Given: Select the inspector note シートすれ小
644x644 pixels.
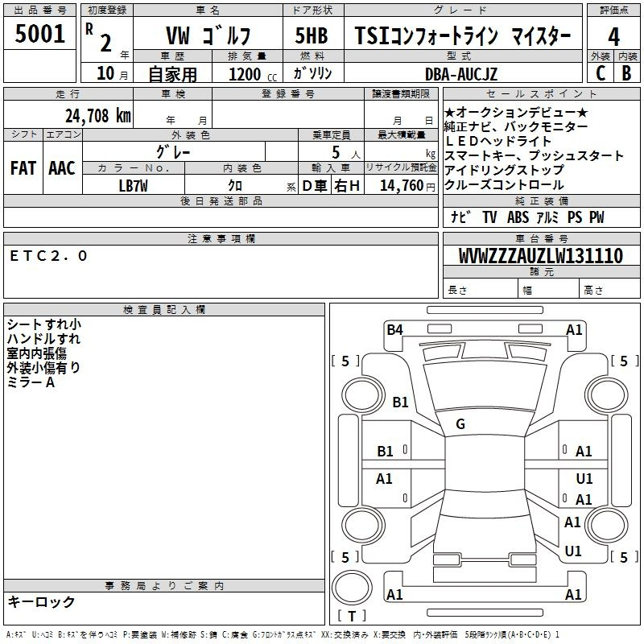Looking at the screenshot, I should pos(44,324).
